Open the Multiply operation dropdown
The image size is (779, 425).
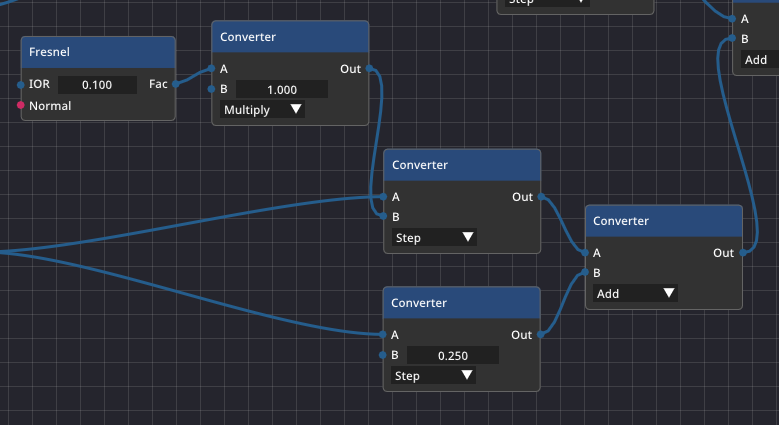point(262,109)
